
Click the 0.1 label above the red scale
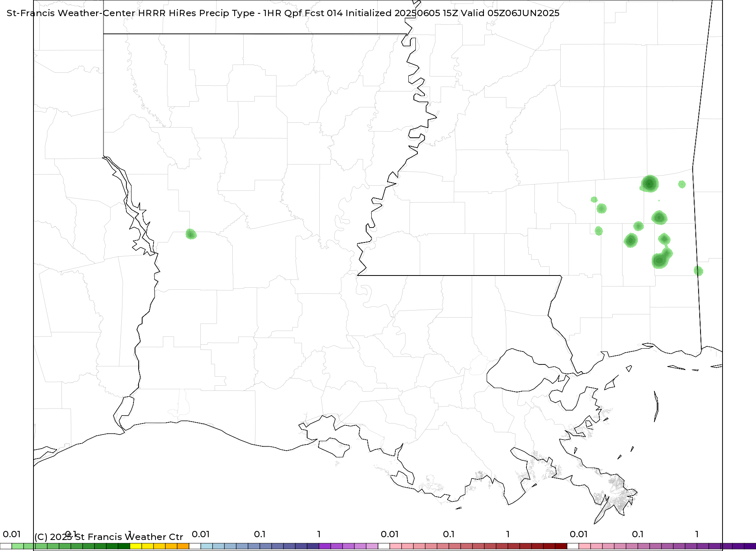point(448,534)
